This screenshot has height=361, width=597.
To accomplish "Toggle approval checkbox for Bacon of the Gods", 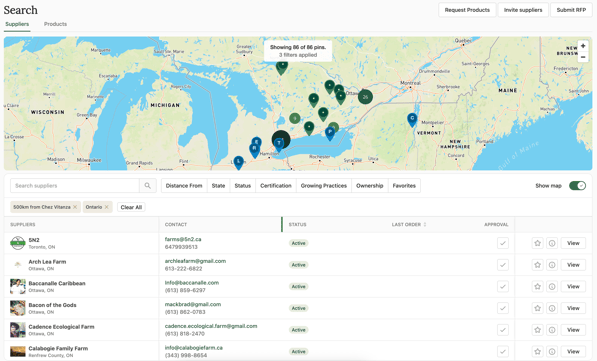I will [x=503, y=308].
